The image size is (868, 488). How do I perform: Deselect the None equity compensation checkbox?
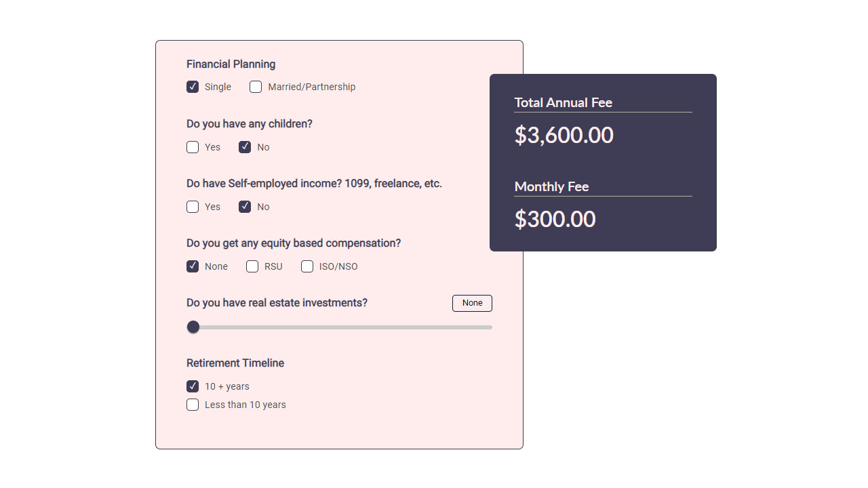coord(193,266)
